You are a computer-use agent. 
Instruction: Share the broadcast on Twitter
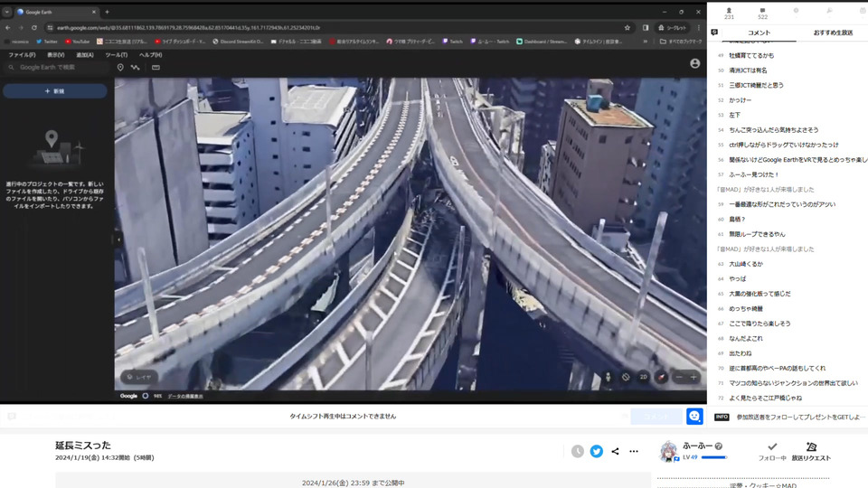[597, 451]
